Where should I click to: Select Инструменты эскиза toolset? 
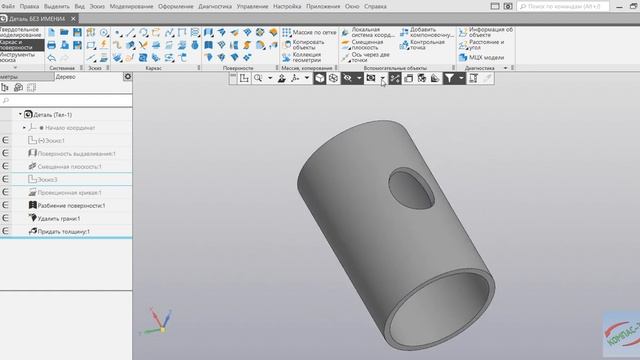[x=21, y=57]
